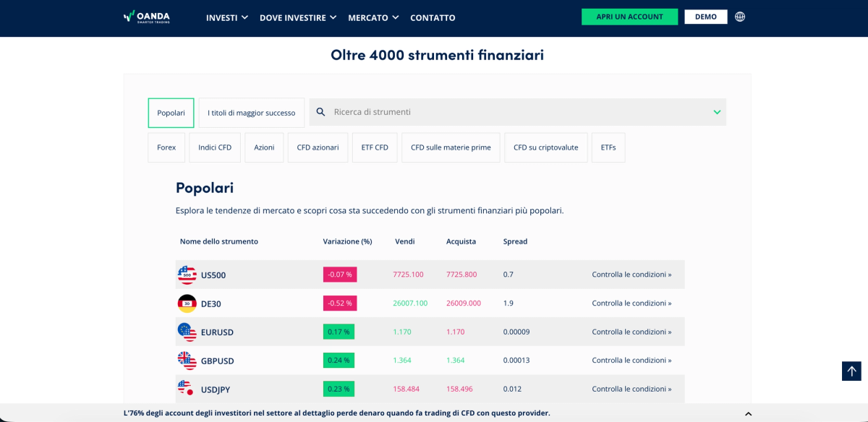868x422 pixels.
Task: Select the Popolari tab
Action: [171, 113]
